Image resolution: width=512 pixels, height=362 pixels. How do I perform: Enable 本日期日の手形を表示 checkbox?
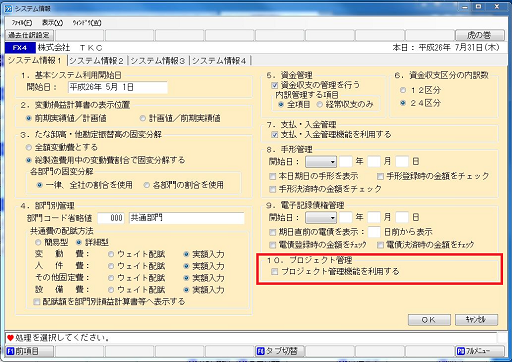(x=273, y=176)
